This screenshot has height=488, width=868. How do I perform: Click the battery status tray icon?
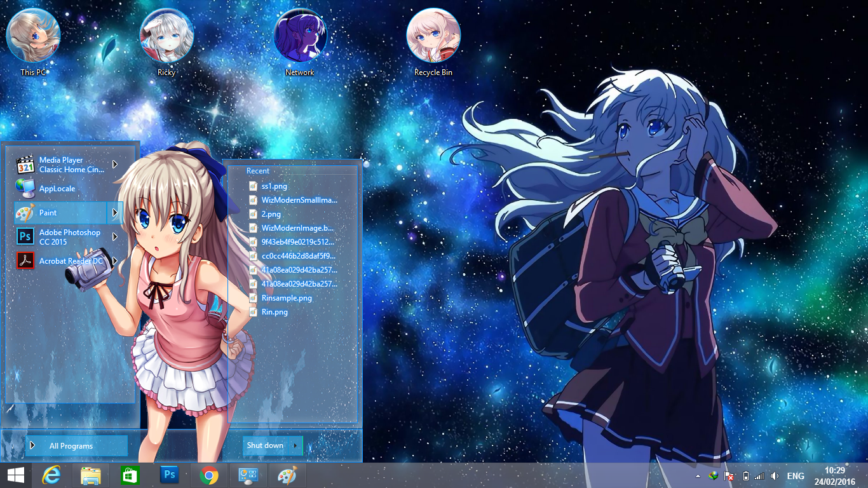[x=746, y=476]
